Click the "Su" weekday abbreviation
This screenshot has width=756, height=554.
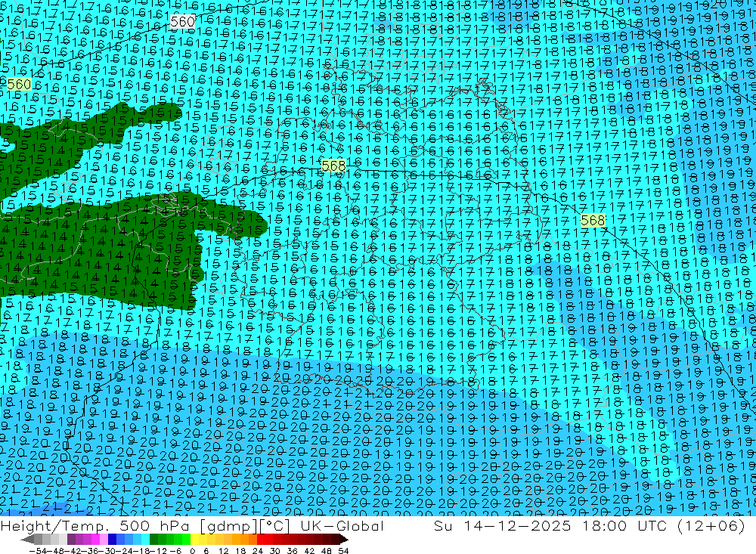tap(443, 526)
